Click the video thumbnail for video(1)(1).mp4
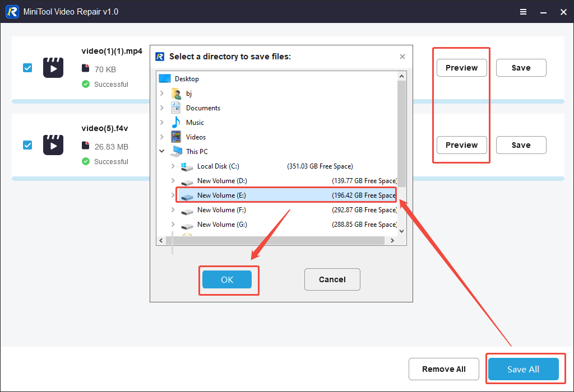The image size is (574, 392). (x=53, y=68)
